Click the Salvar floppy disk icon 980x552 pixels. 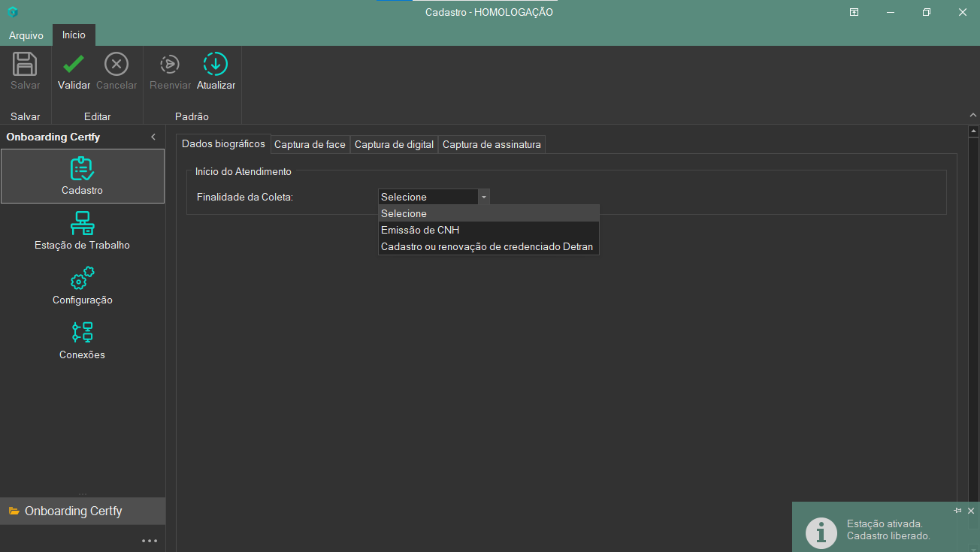(x=25, y=65)
